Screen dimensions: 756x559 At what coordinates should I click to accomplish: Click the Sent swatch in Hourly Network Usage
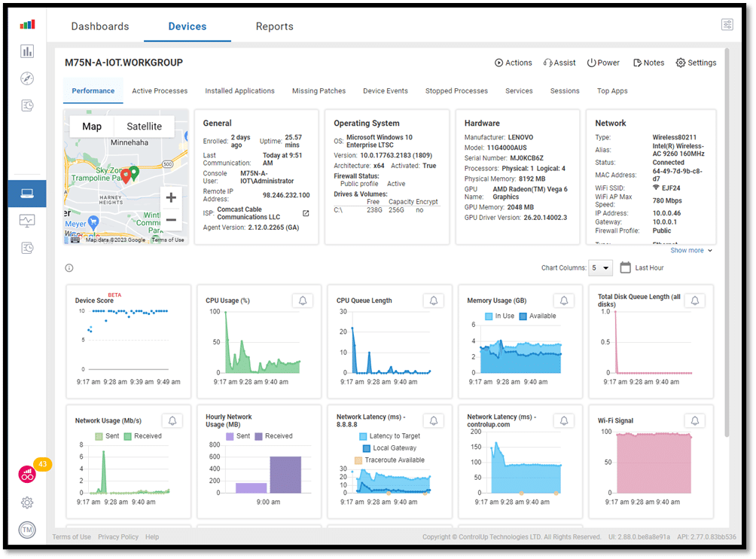[x=230, y=436]
